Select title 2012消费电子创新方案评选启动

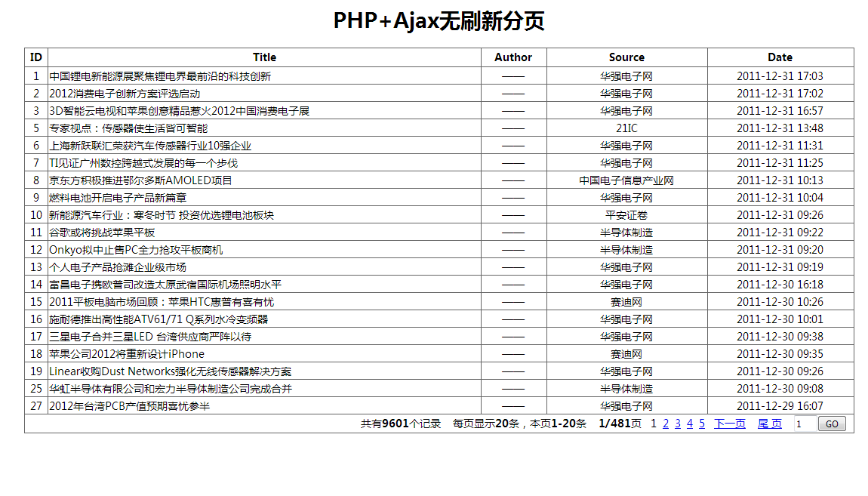(125, 94)
